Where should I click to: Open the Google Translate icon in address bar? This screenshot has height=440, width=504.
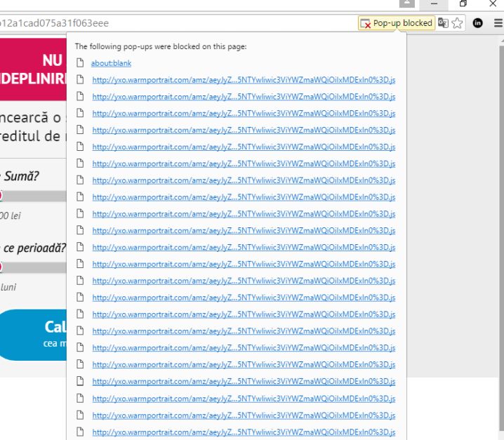click(443, 23)
